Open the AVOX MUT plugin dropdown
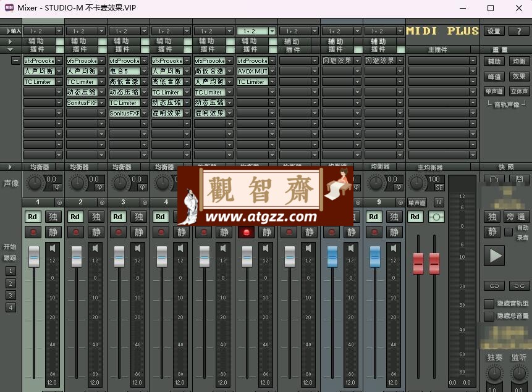 click(272, 71)
